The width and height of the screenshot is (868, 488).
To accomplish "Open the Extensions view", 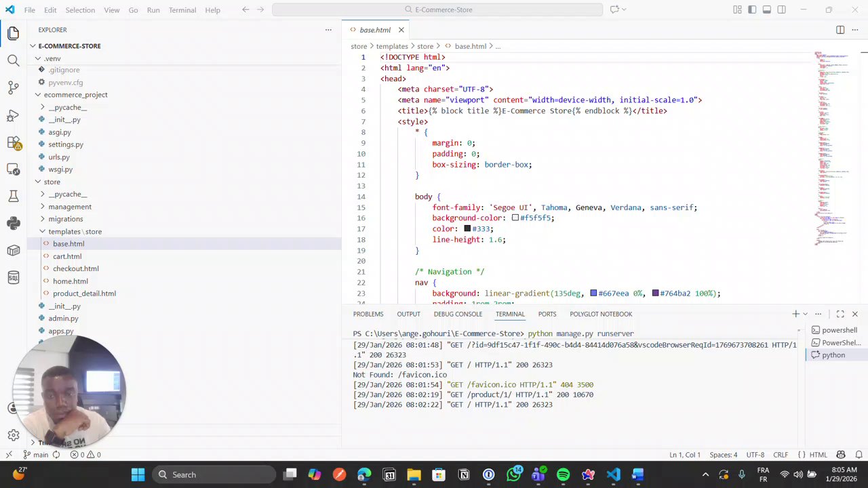I will pos(13,142).
